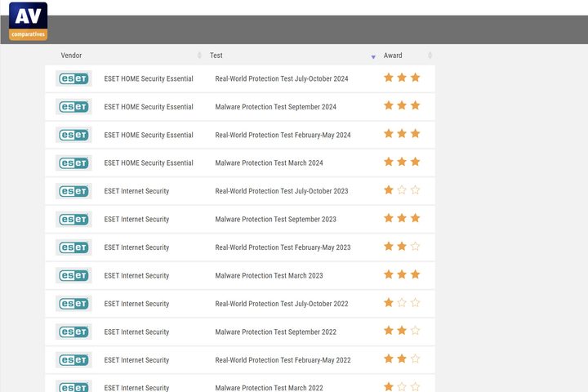Click ESET logo in Malware March 2023 row
The width and height of the screenshot is (588, 392).
click(73, 275)
